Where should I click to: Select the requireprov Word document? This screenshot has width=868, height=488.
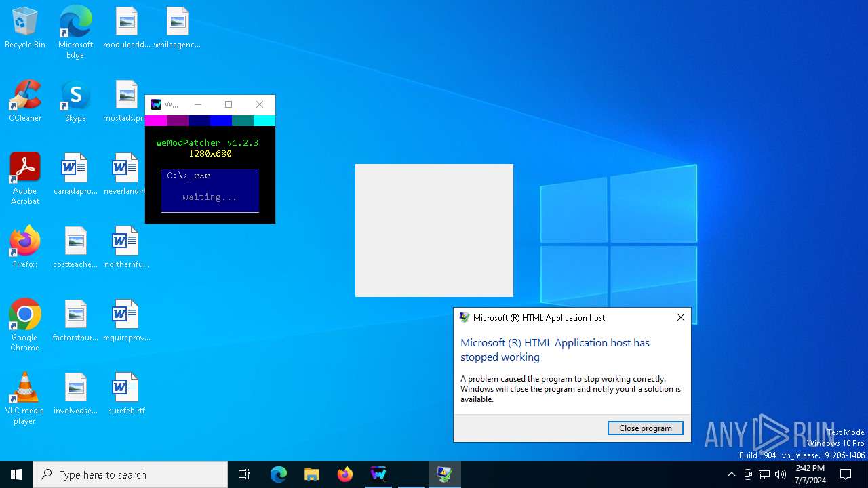[126, 321]
